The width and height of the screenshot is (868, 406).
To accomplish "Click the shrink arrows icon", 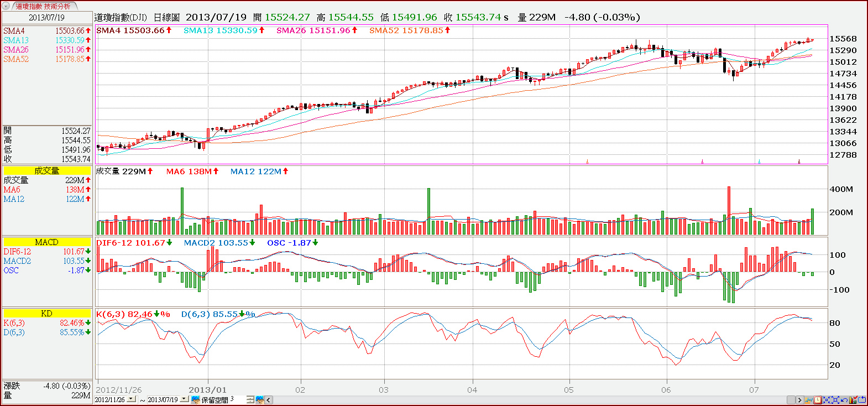I will [x=827, y=399].
